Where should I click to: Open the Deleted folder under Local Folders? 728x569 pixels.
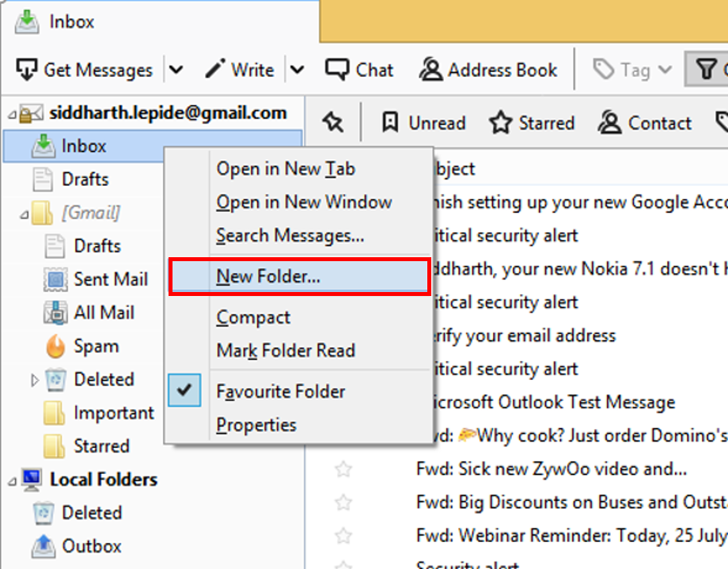[92, 513]
